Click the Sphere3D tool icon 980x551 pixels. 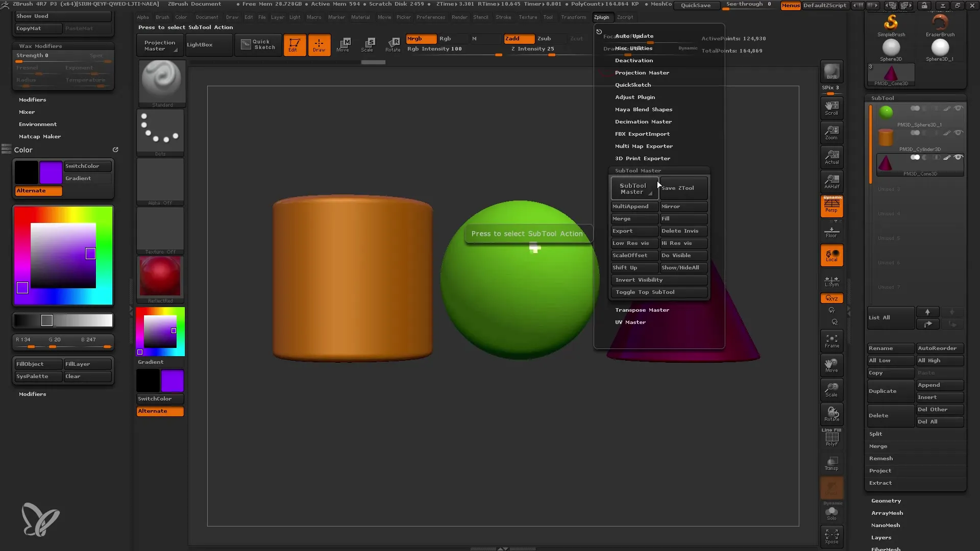coord(891,48)
